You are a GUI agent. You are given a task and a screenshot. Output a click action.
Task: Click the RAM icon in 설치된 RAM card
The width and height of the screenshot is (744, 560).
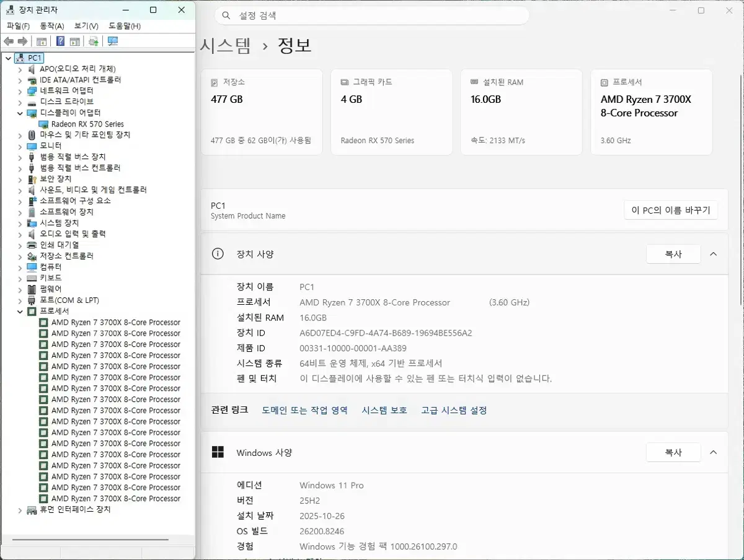474,82
